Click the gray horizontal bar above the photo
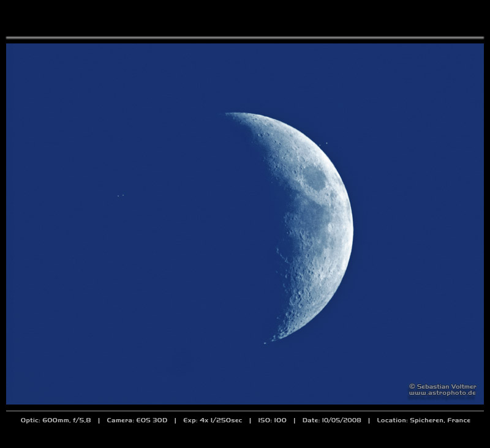490x448 pixels. pos(245,38)
